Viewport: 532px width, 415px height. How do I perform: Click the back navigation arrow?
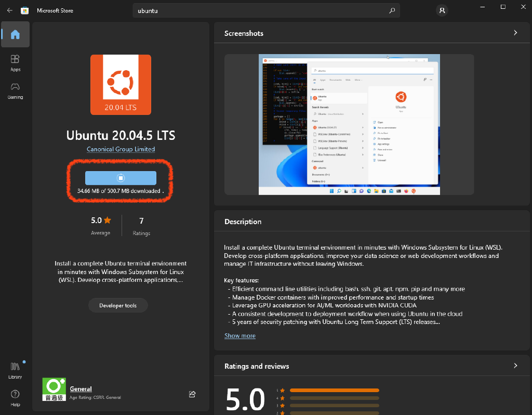tap(9, 10)
